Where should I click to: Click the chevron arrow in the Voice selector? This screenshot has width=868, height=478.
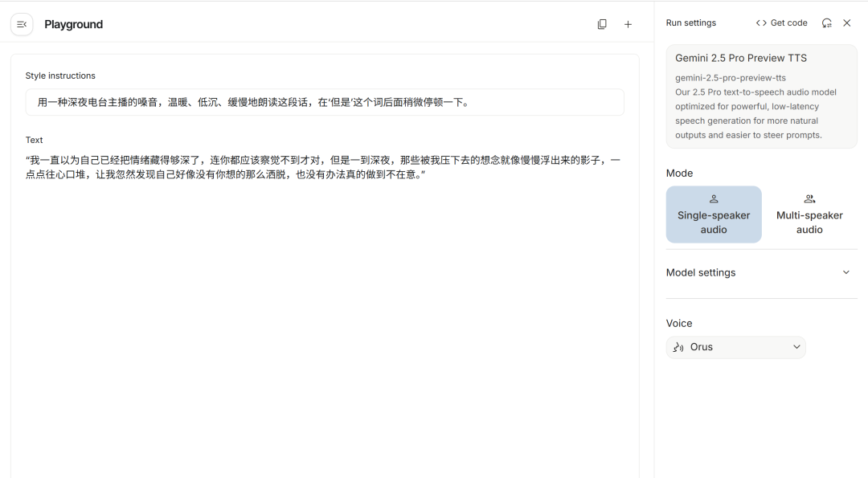pyautogui.click(x=796, y=347)
